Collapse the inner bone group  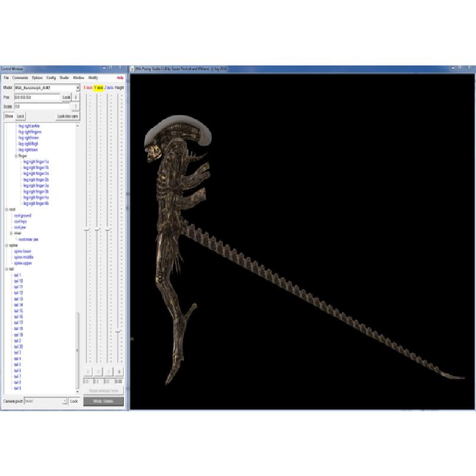point(11,233)
